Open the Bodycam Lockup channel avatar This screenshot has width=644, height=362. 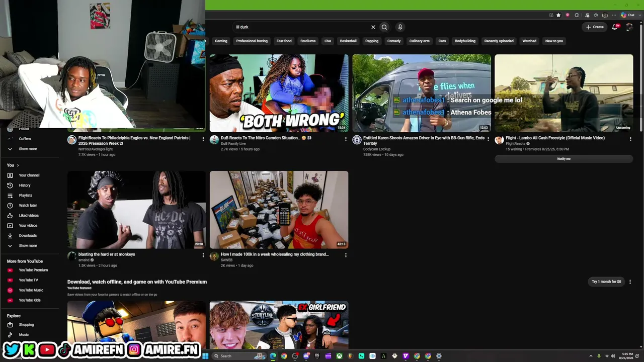(357, 140)
